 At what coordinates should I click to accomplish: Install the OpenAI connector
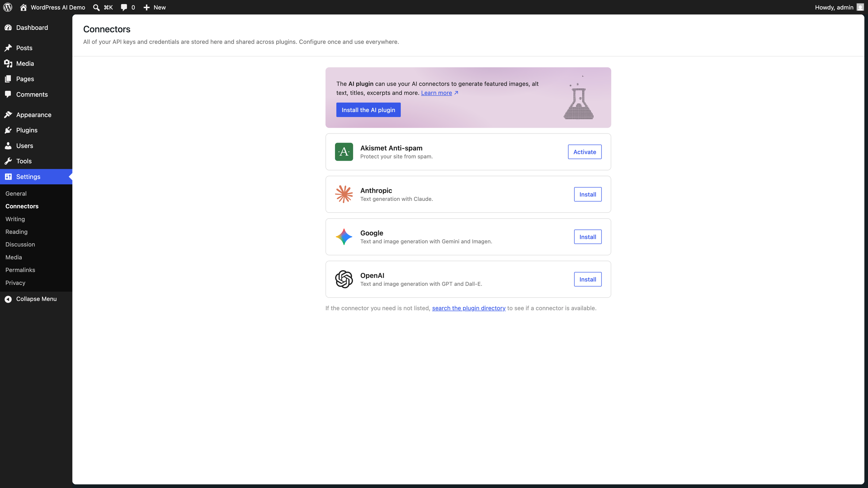[x=588, y=279]
